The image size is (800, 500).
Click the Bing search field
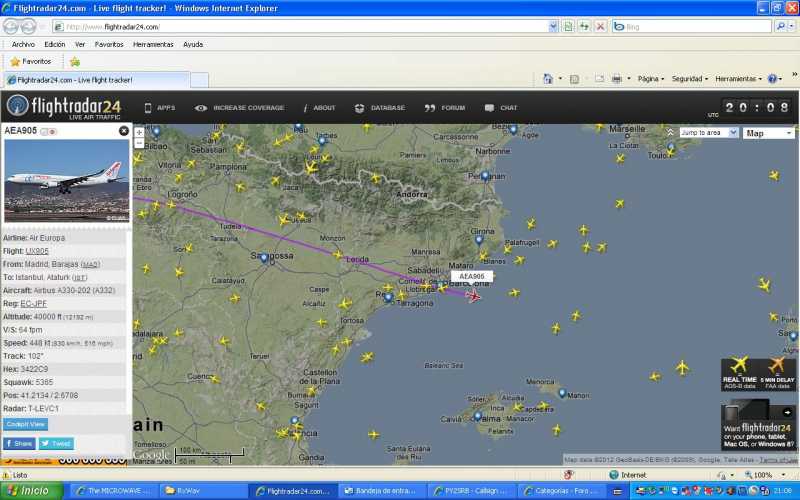(x=693, y=27)
